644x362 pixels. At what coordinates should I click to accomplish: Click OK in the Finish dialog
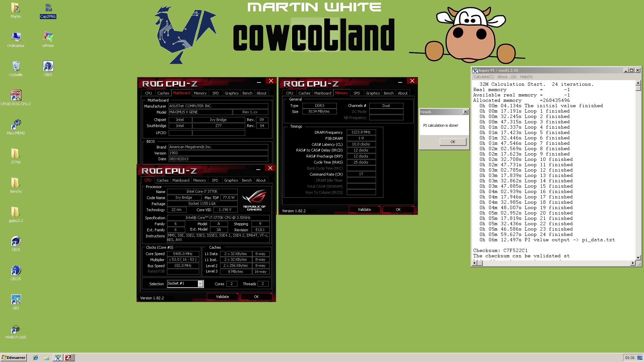coord(453,142)
